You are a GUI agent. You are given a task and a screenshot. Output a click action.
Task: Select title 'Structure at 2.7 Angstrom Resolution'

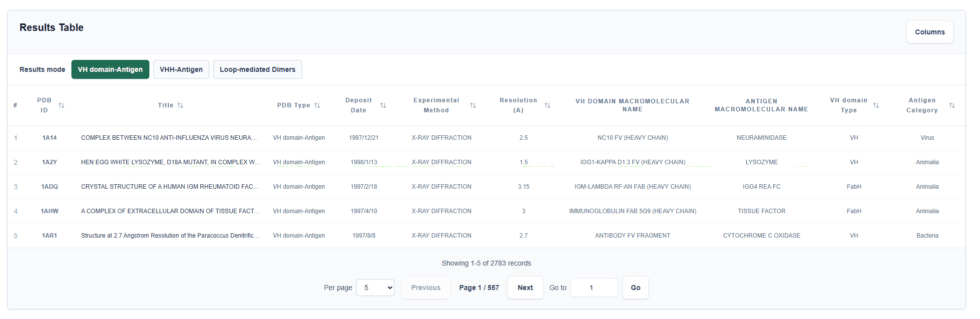(170, 236)
